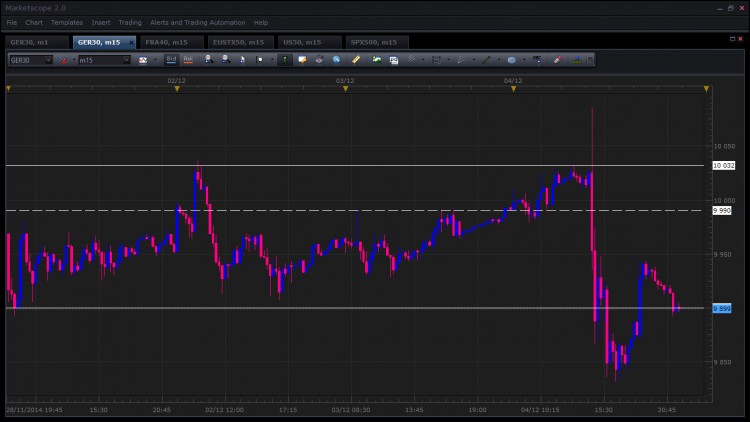Click the 03/12 day marker triangle
The height and width of the screenshot is (422, 750).
point(345,89)
